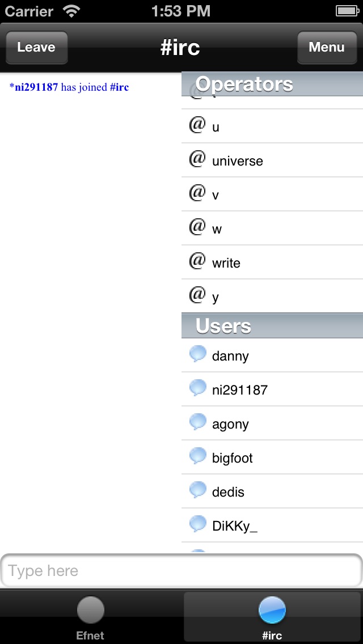Screen dimensions: 363x644
Task: Choose operator w from the list
Action: click(272, 228)
